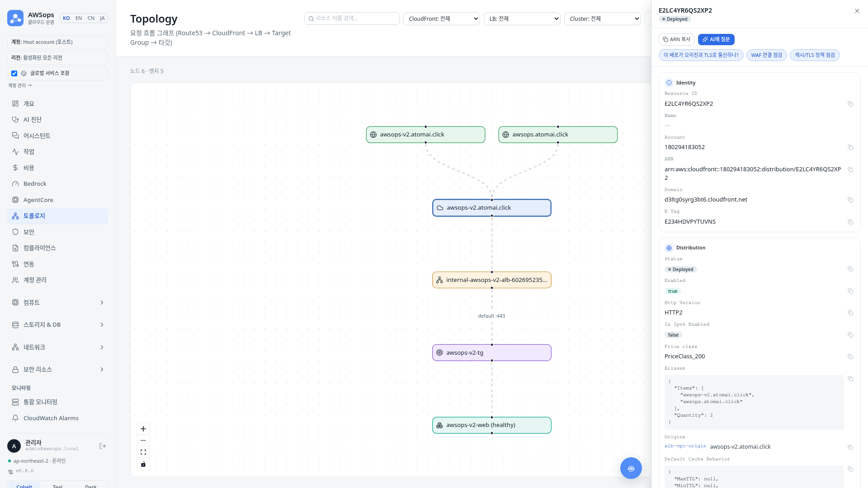Copy the E Tag value
Image resolution: width=868 pixels, height=488 pixels.
850,222
